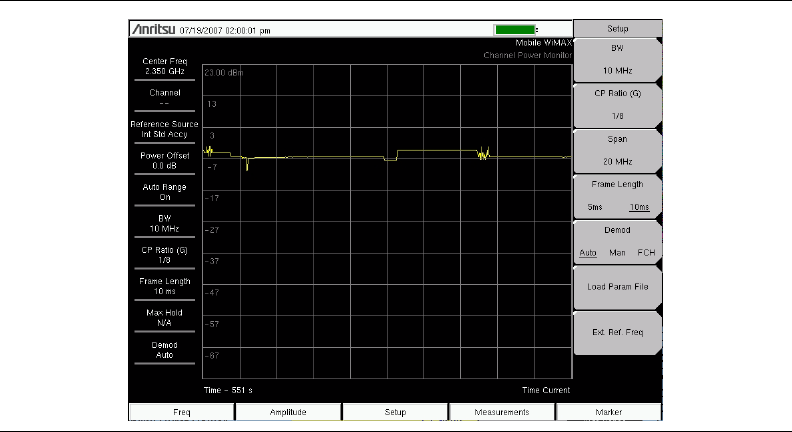
Task: Click the left panel CP Ratio (G) 1/8 readout
Action: pyautogui.click(x=165, y=255)
